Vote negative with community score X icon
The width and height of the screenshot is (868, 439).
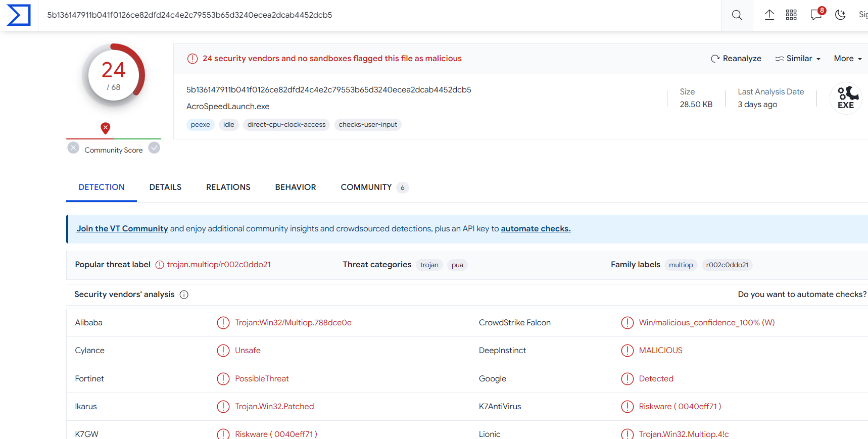click(73, 148)
